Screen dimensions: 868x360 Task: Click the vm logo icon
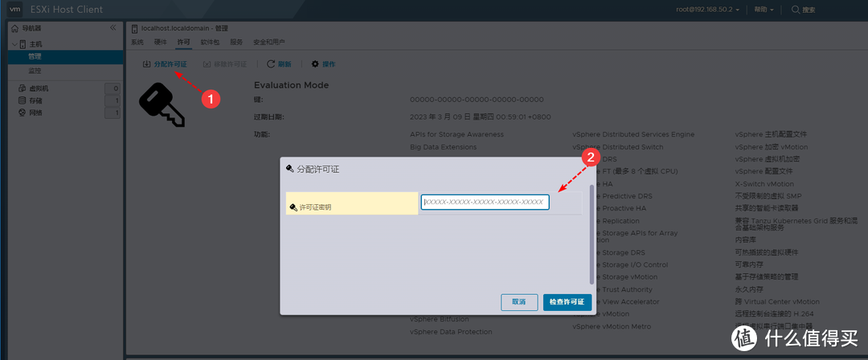pyautogui.click(x=15, y=10)
